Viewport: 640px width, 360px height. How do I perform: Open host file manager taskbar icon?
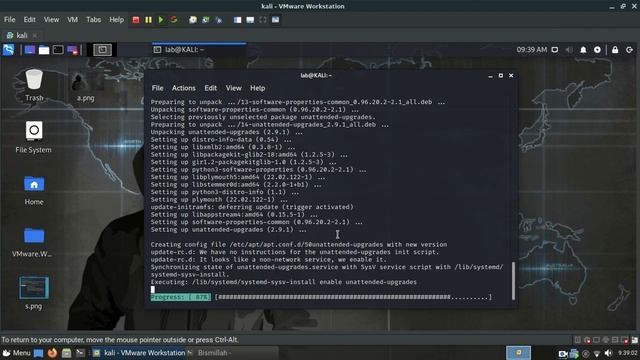coord(67,353)
